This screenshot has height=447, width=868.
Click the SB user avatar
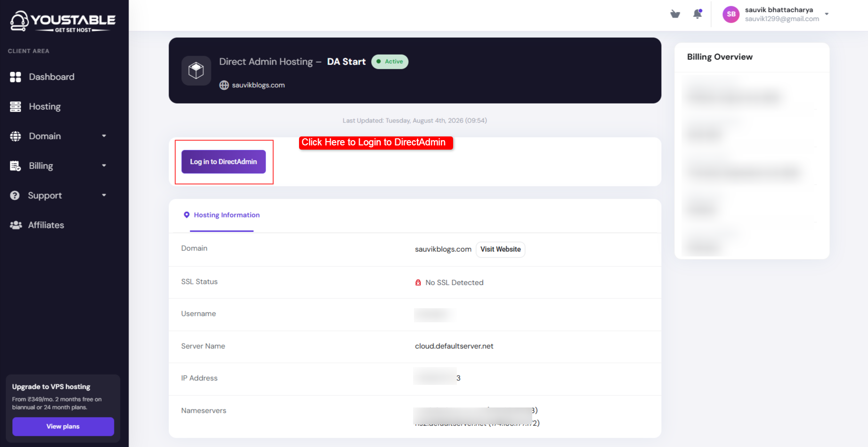point(731,14)
